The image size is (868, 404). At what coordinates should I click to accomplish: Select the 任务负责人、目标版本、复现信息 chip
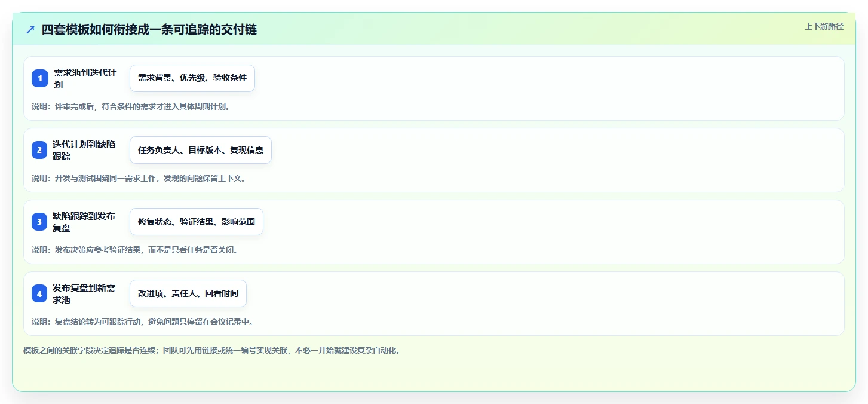[x=201, y=150]
